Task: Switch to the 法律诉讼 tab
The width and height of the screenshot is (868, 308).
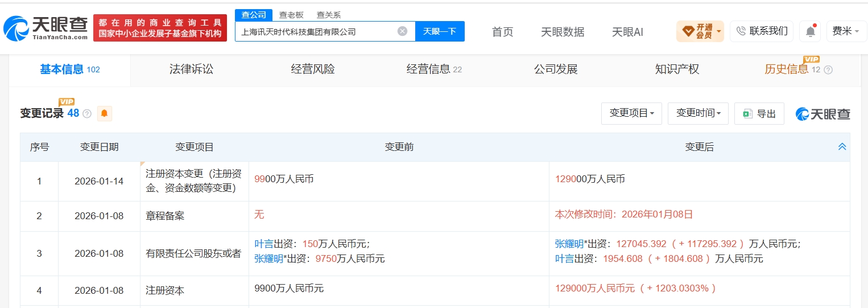Action: point(191,69)
